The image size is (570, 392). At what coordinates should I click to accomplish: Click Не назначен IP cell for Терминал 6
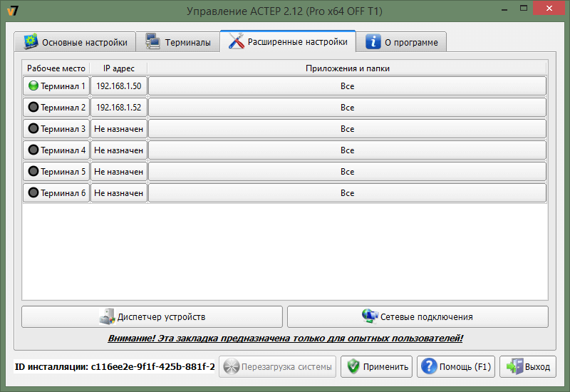(x=119, y=193)
